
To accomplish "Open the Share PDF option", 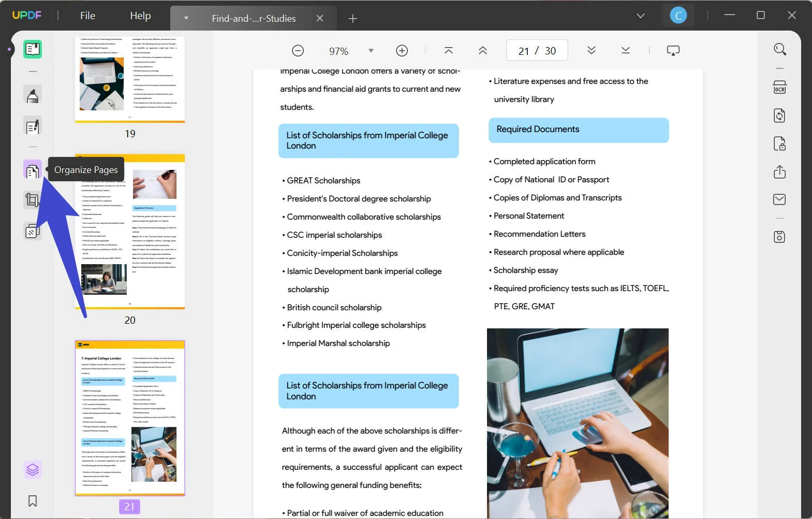I will (780, 172).
